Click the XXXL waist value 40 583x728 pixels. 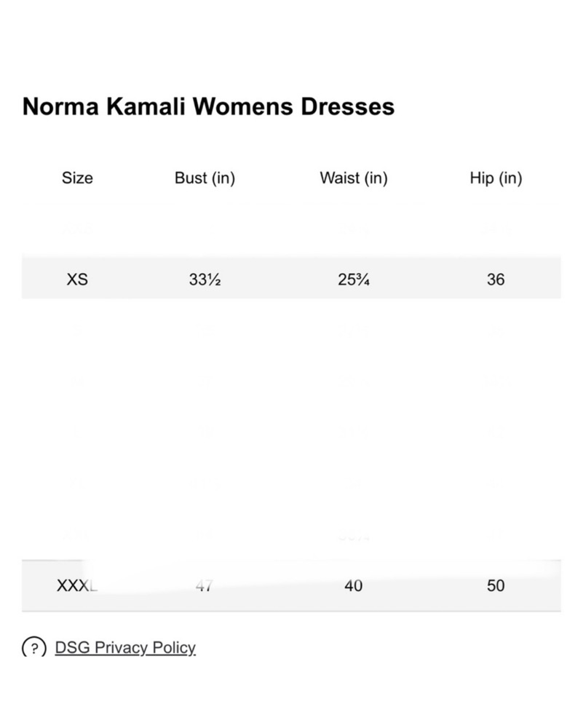pos(353,585)
